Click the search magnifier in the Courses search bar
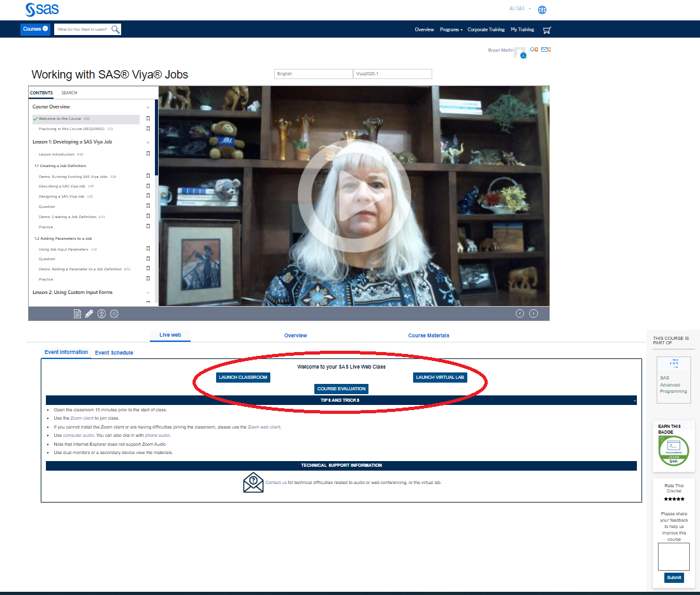The image size is (700, 595). coord(115,29)
